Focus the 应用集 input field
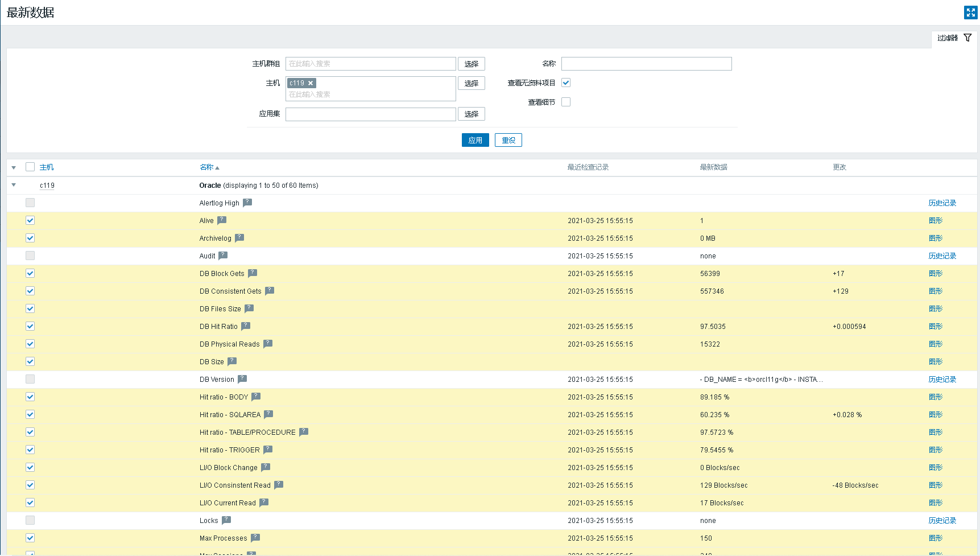The height and width of the screenshot is (556, 980). pos(371,114)
